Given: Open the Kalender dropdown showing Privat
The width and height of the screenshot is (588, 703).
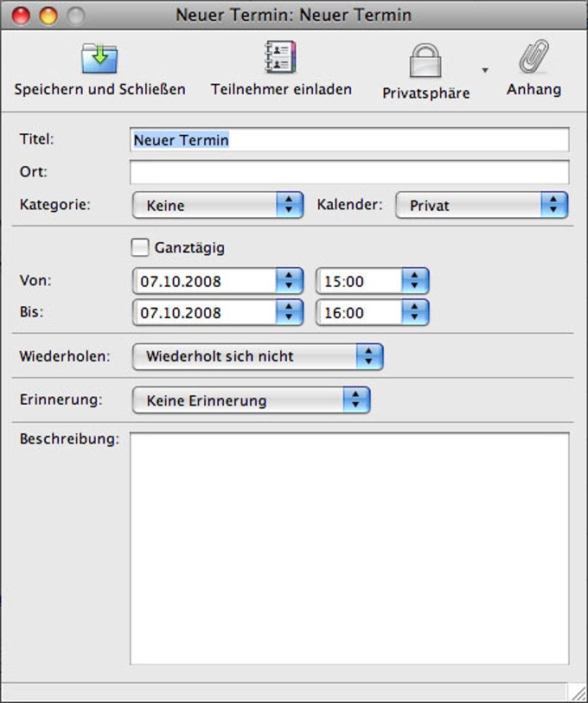Looking at the screenshot, I should pyautogui.click(x=481, y=206).
